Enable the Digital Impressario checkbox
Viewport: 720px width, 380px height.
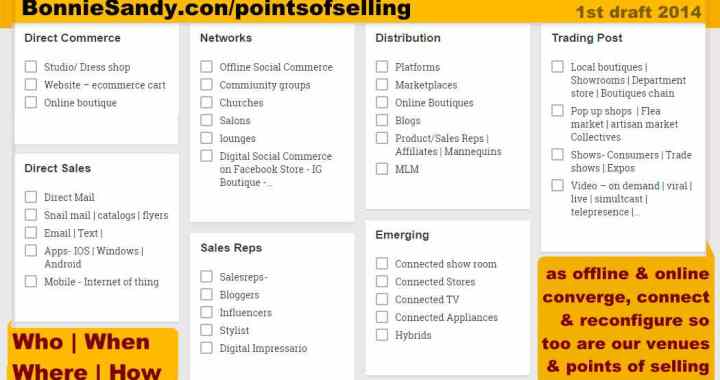207,348
